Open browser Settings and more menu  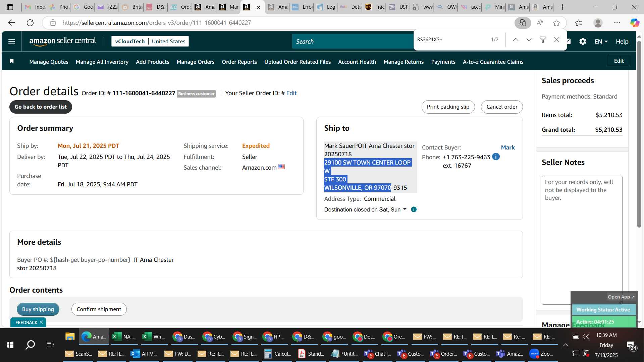(617, 23)
